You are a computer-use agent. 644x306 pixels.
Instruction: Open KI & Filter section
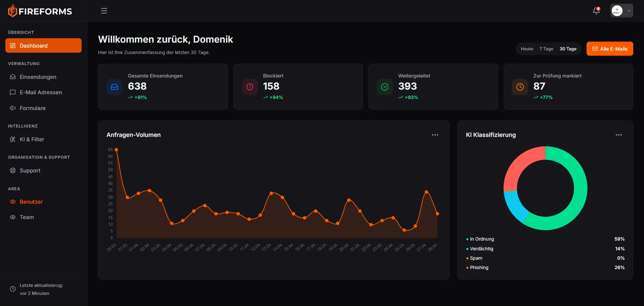[43, 139]
